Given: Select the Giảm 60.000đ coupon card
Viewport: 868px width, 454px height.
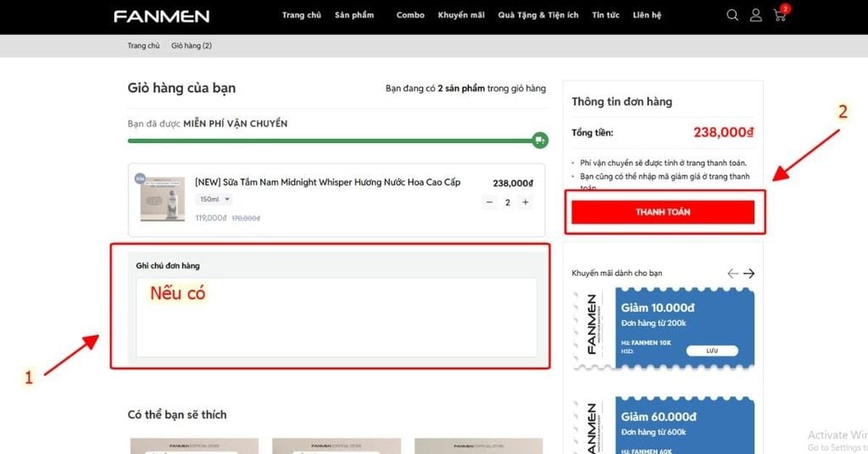Looking at the screenshot, I should pyautogui.click(x=665, y=425).
